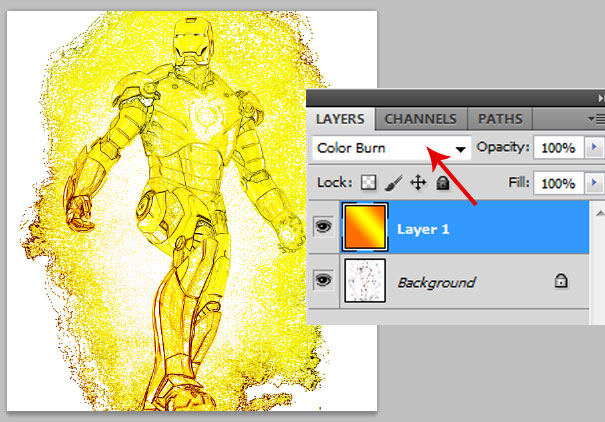This screenshot has width=605, height=422.
Task: Open the Color Burn blend mode dropdown
Action: pyautogui.click(x=391, y=148)
